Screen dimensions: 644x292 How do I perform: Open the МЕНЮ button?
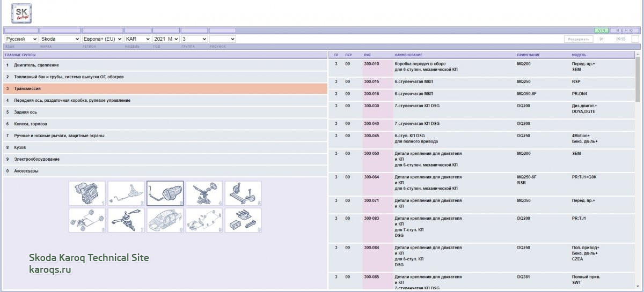pyautogui.click(x=624, y=31)
